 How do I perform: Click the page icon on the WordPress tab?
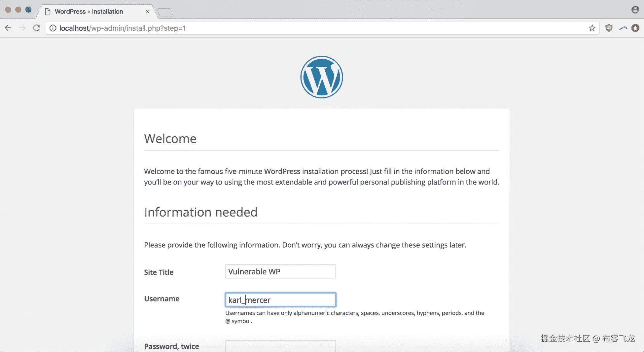(x=48, y=12)
